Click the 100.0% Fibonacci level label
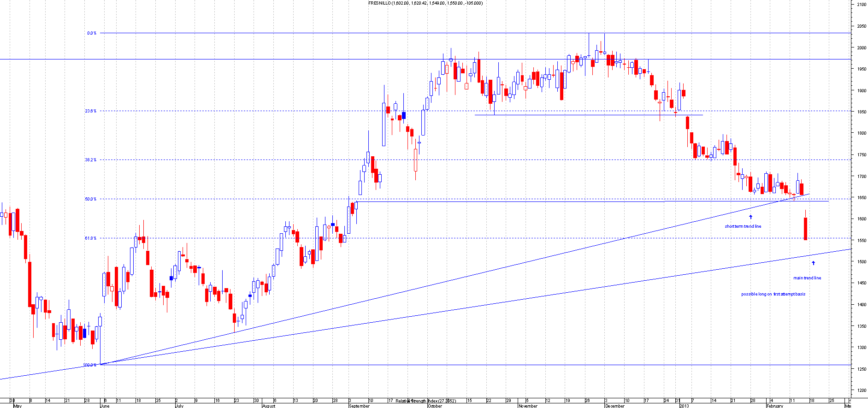 pos(89,365)
